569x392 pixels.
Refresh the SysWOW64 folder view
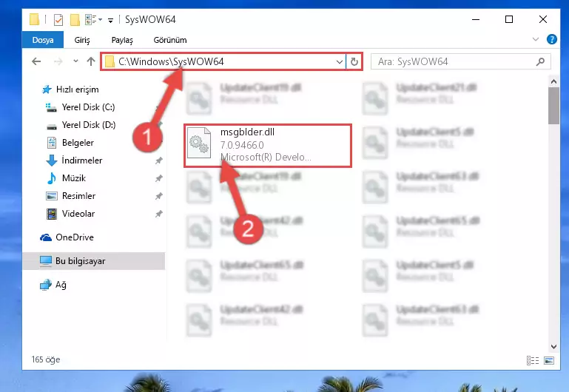[354, 62]
